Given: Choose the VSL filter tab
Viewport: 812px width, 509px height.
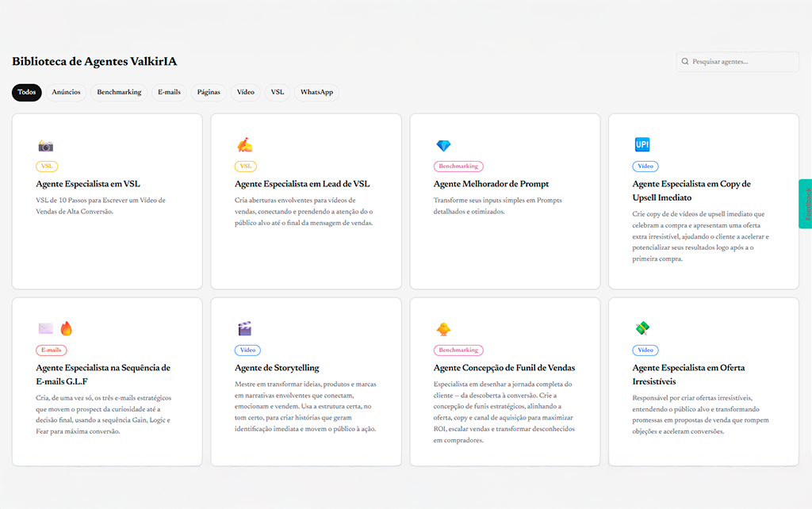Looking at the screenshot, I should pyautogui.click(x=278, y=92).
